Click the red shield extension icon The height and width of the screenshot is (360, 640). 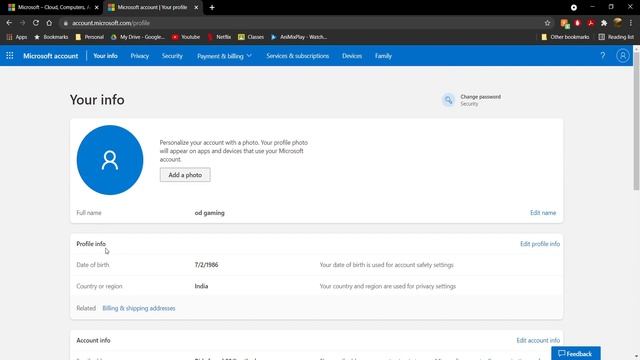click(x=578, y=23)
